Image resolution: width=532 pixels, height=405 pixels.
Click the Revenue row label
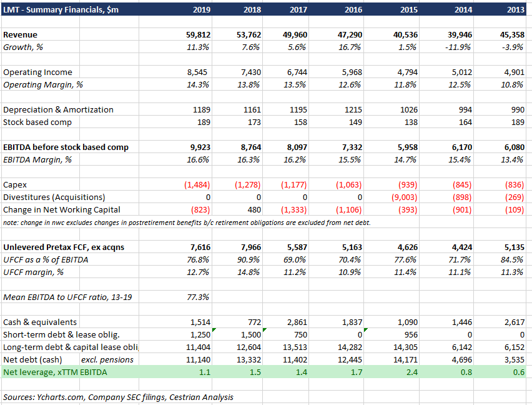(x=21, y=34)
